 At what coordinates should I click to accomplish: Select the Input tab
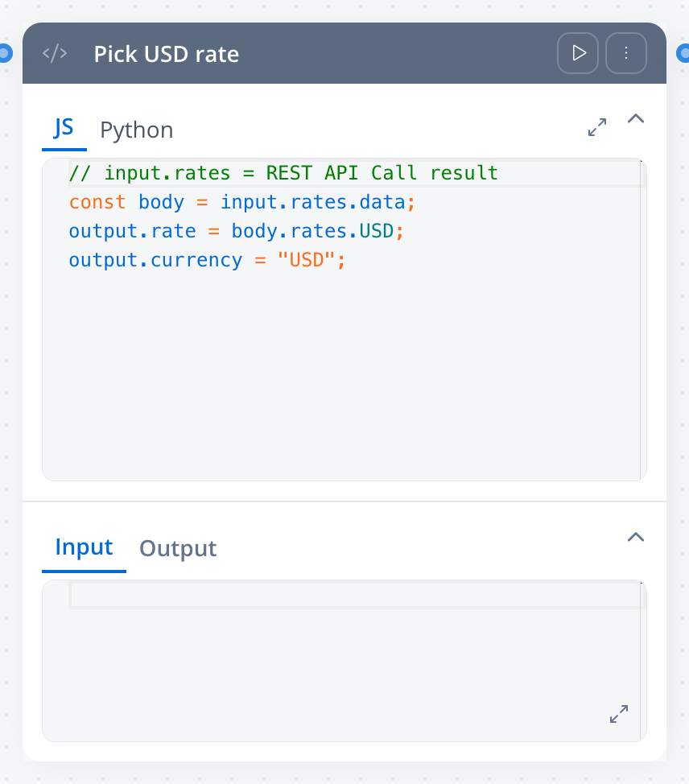84,547
